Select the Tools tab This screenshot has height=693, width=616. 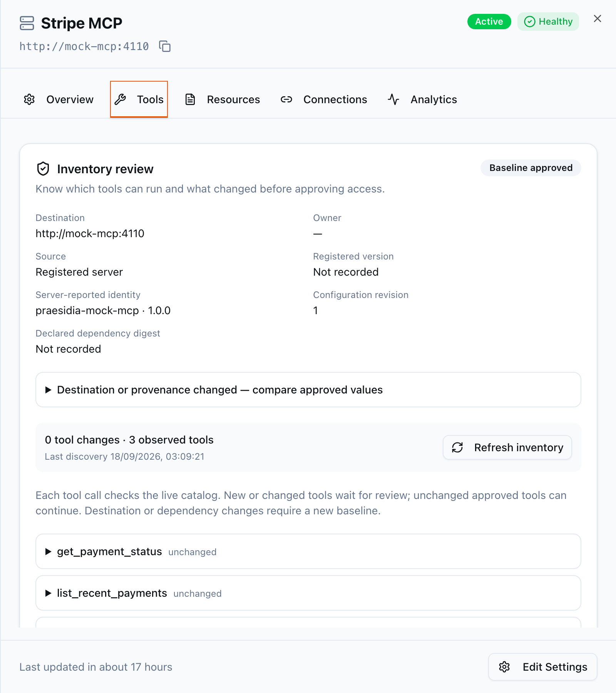tap(139, 99)
